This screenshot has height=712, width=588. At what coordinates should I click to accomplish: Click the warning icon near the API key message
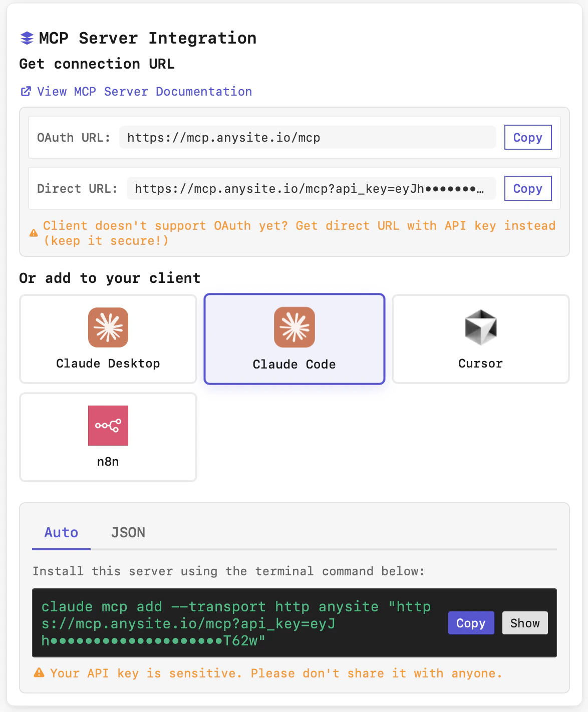click(40, 673)
